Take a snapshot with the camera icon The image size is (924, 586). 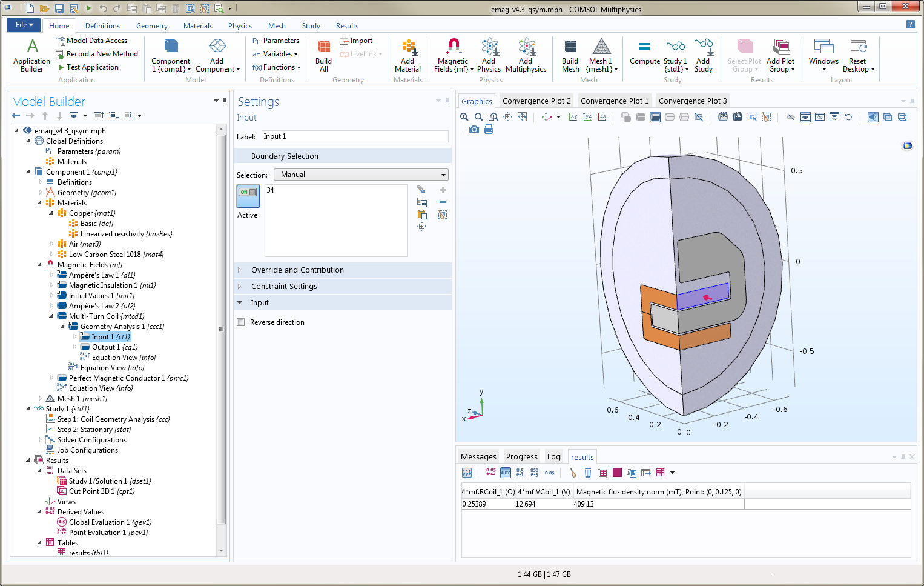point(474,130)
